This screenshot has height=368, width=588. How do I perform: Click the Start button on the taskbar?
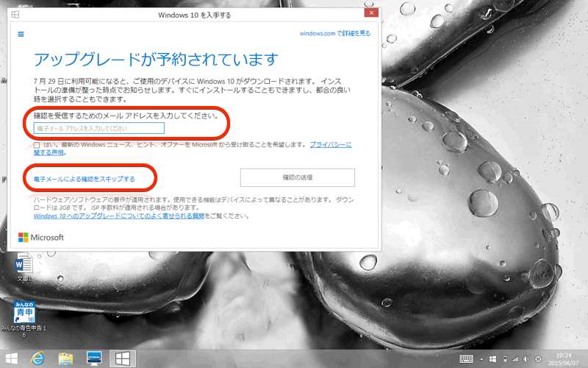click(13, 358)
